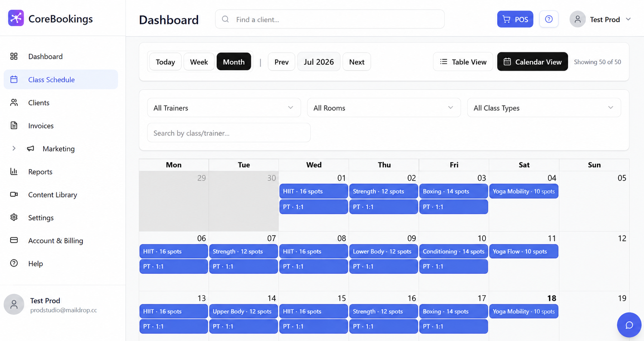The image size is (644, 341).
Task: Open HIIT 16 spots class on July 15
Action: point(314,311)
